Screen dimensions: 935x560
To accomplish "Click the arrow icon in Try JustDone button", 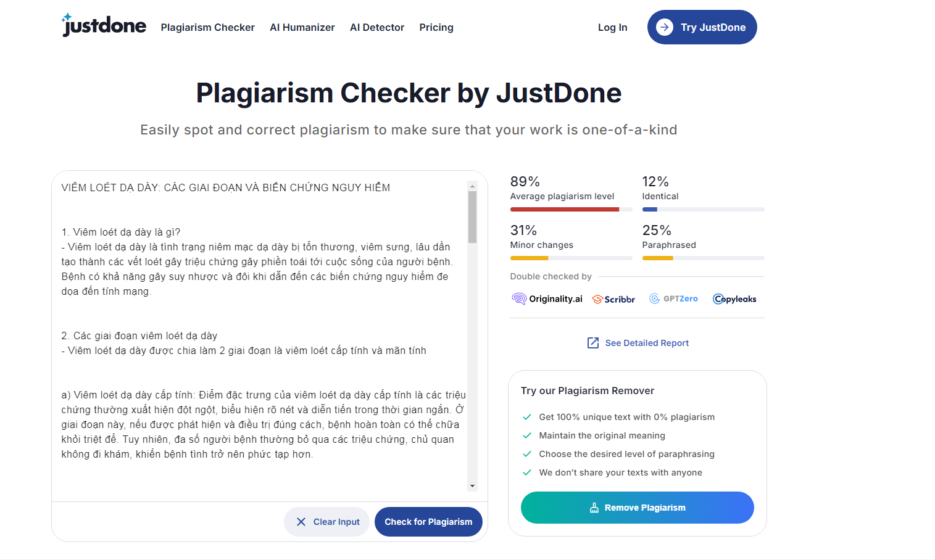I will [665, 27].
